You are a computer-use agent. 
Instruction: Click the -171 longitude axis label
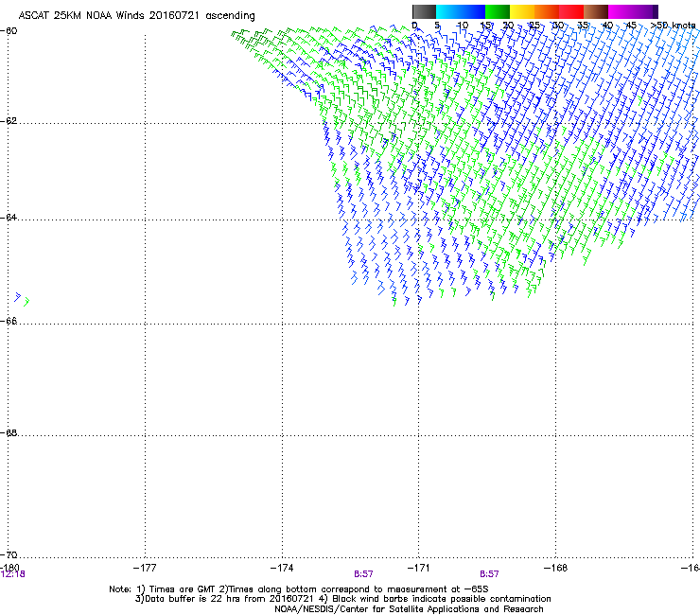tap(419, 568)
